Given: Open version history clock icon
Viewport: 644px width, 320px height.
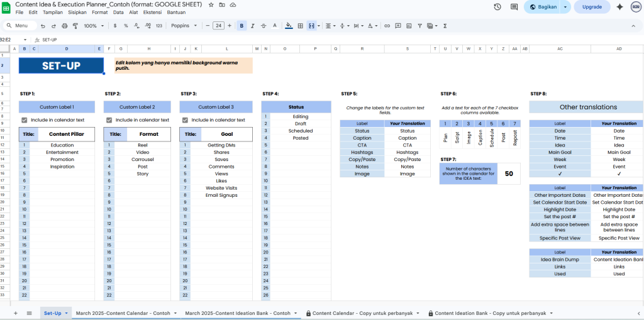Looking at the screenshot, I should (x=497, y=7).
